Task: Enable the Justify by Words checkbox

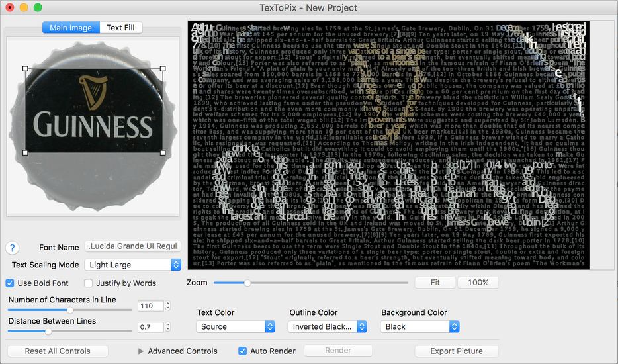Action: (x=88, y=283)
